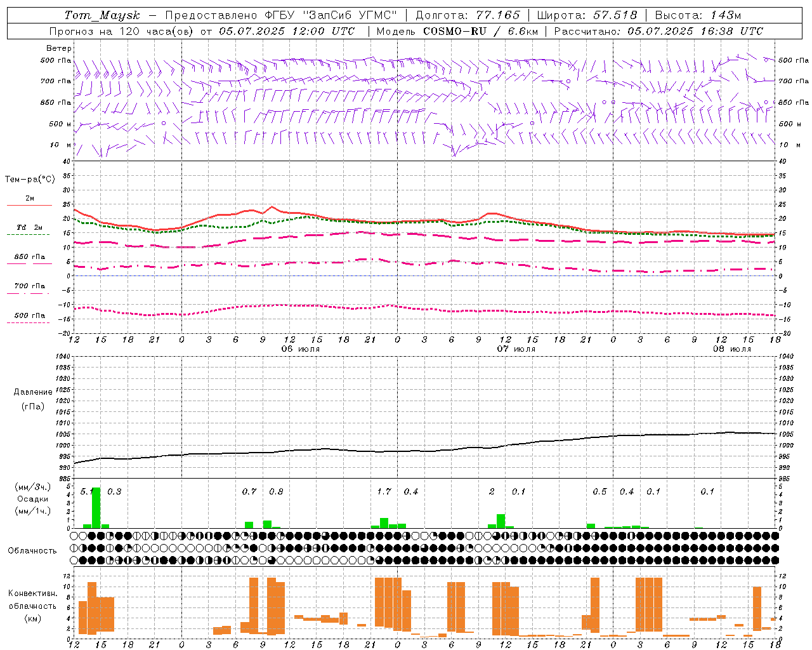Click the '08 июля' date marker
Screen dimensions: 812x650
732,349
